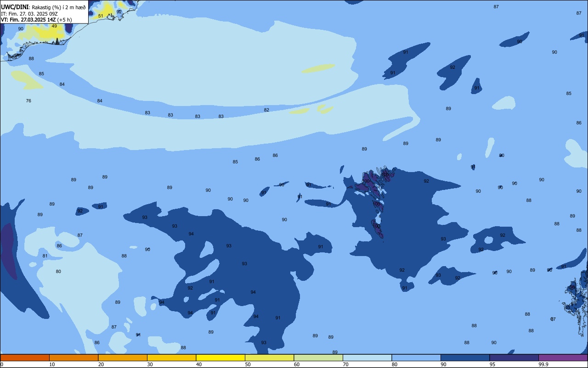Click the 'VT: Fim. 27.03.2025 14Z (+5 h)' line
The height and width of the screenshot is (368, 588).
click(36, 20)
